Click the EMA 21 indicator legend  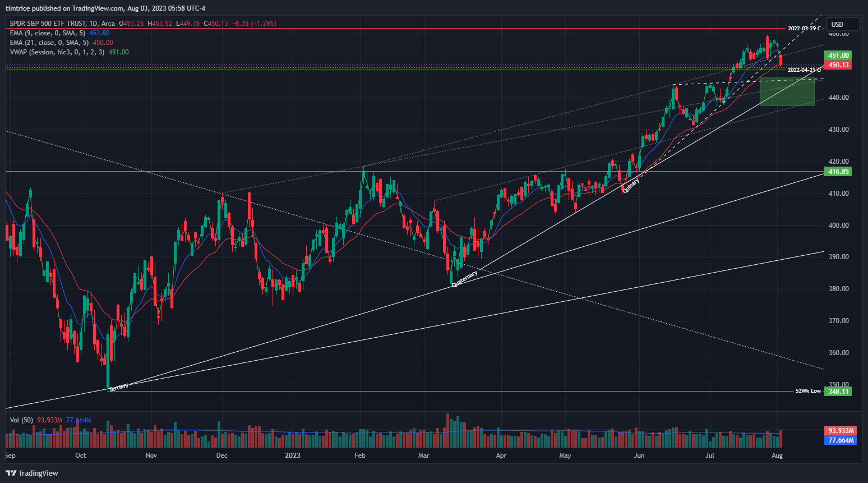point(49,43)
